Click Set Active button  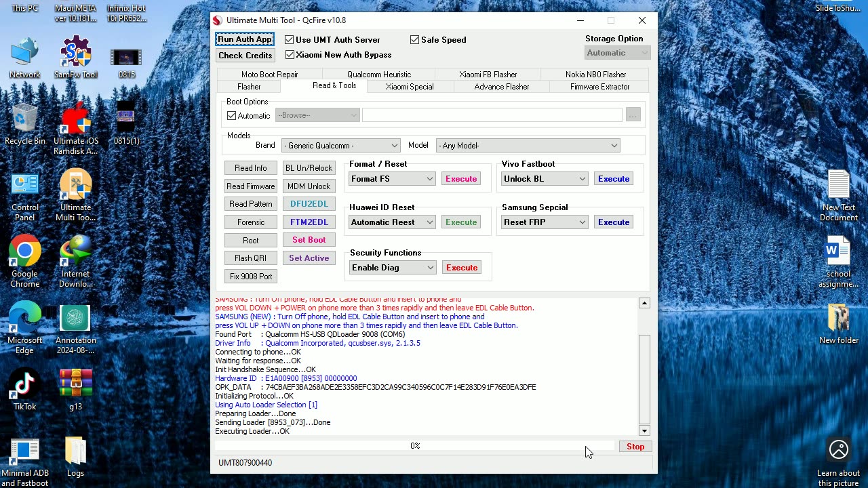click(x=309, y=258)
